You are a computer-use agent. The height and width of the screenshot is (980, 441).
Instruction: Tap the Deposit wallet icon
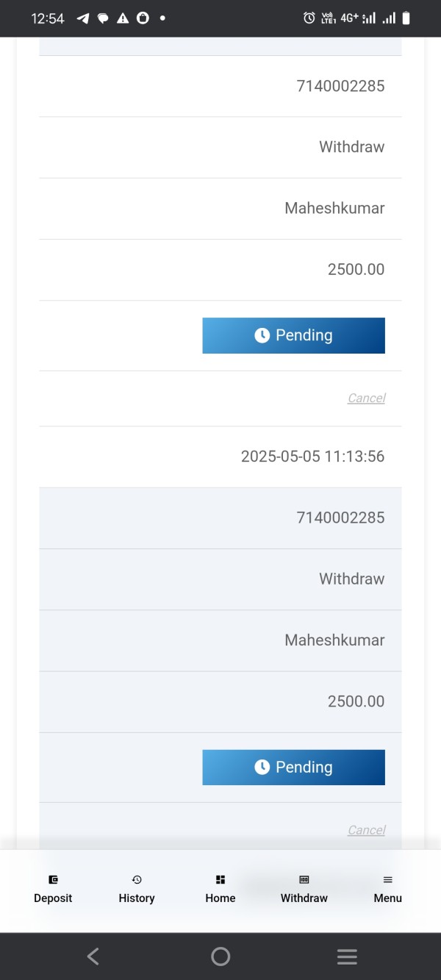tap(53, 879)
